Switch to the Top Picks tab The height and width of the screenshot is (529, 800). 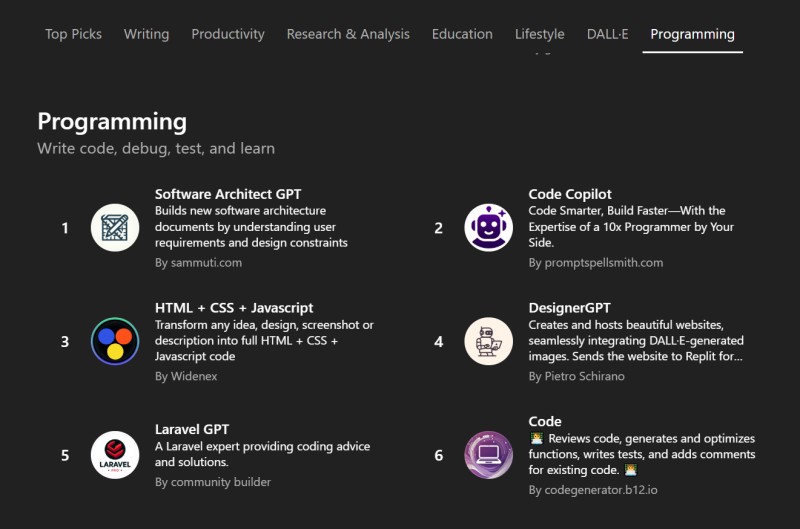tap(73, 34)
